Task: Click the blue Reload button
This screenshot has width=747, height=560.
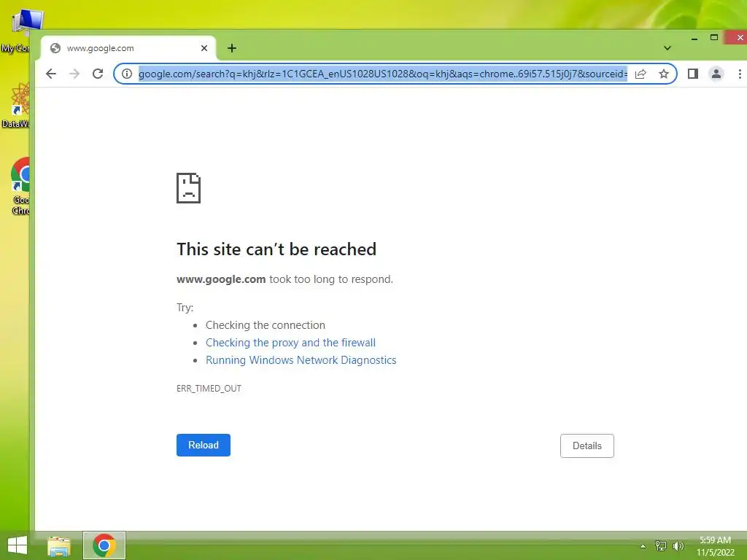Action: click(204, 446)
